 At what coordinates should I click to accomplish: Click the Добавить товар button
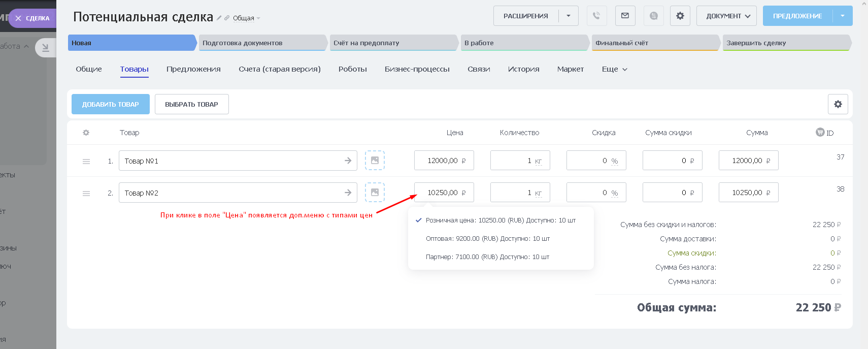pyautogui.click(x=110, y=104)
